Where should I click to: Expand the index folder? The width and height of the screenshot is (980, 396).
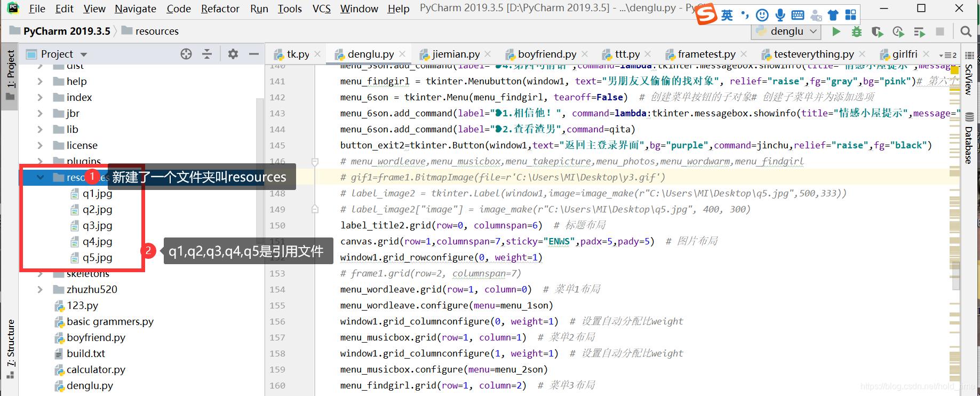[x=40, y=97]
